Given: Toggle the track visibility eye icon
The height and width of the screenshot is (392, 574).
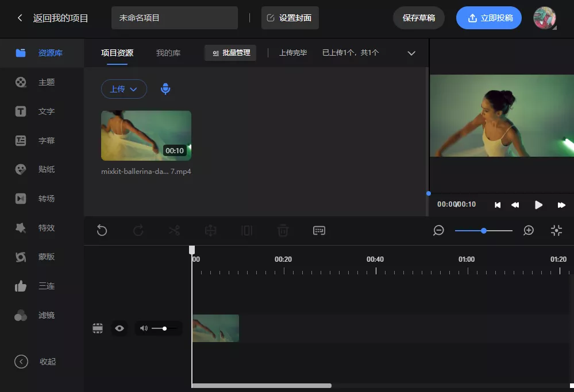Looking at the screenshot, I should point(120,328).
